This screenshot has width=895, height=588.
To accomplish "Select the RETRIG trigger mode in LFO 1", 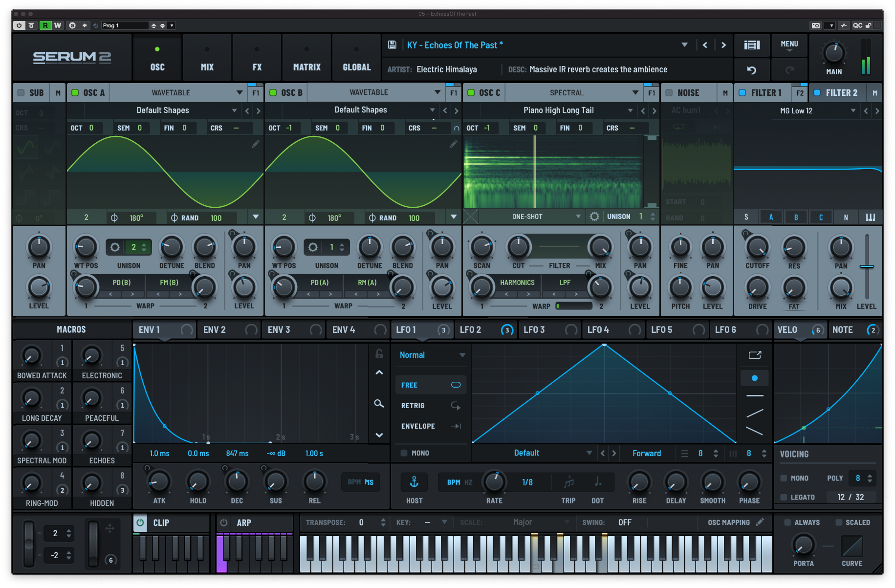I will click(412, 405).
